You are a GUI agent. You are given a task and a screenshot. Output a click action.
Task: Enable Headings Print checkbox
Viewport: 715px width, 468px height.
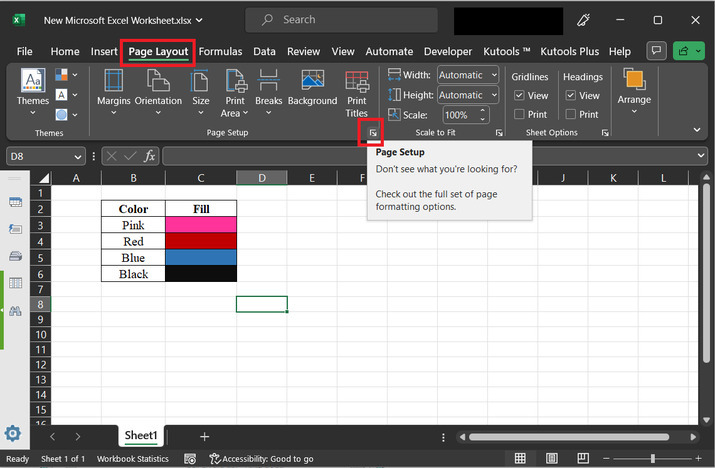[570, 114]
